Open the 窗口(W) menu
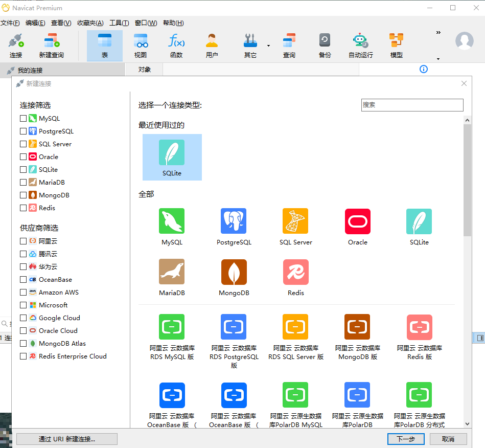 [146, 23]
